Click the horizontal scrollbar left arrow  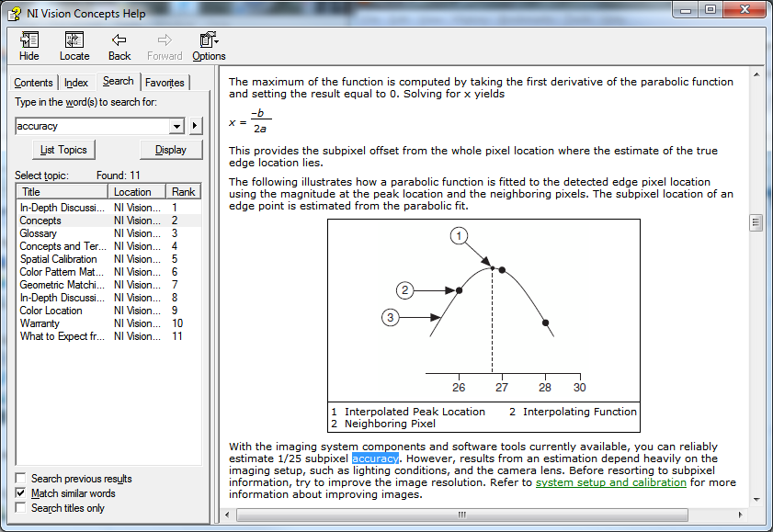pyautogui.click(x=227, y=515)
